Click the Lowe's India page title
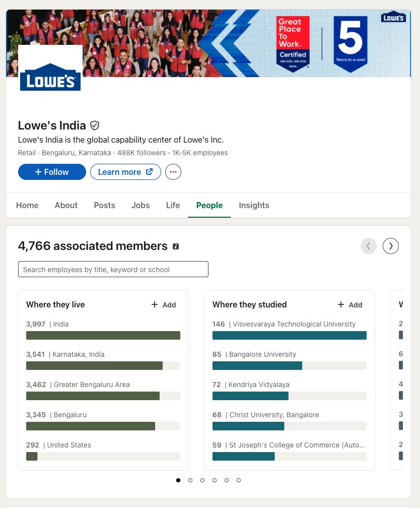 [52, 125]
